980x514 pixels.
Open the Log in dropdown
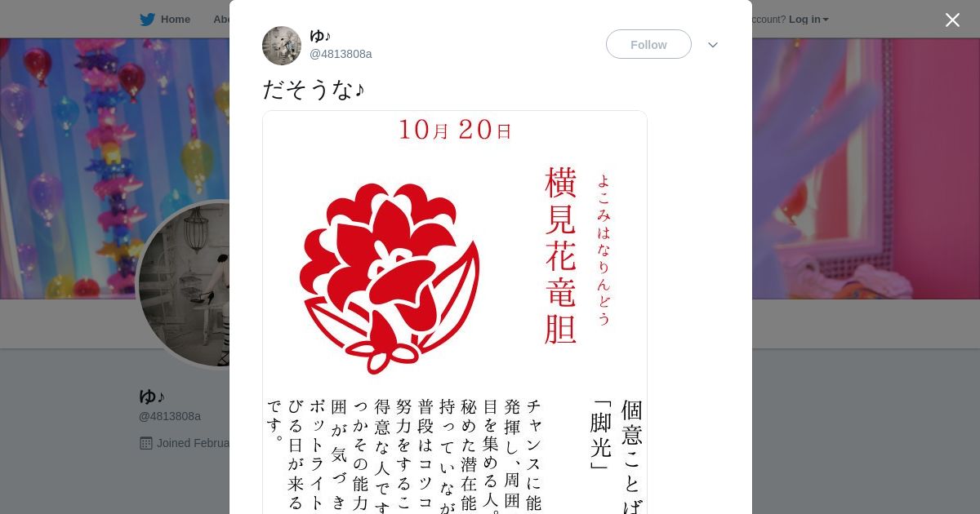[808, 20]
